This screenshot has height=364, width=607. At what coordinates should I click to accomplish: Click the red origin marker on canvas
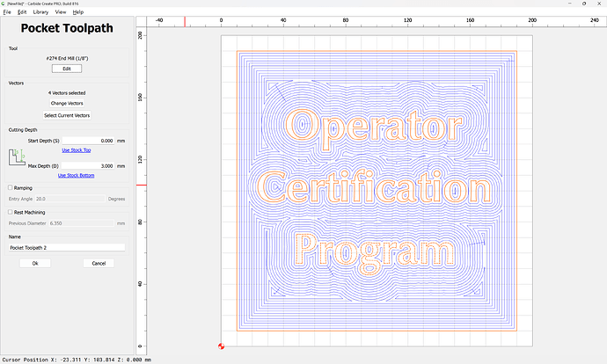coord(221,346)
